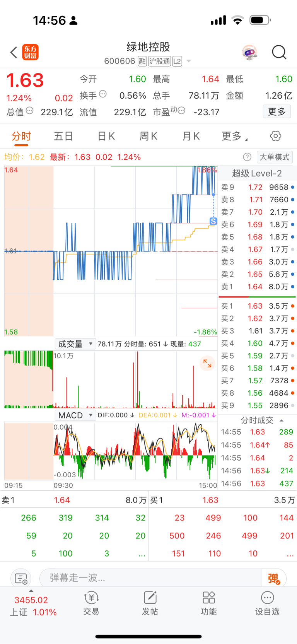Tap the 14:56 437 trade record

click(x=258, y=483)
